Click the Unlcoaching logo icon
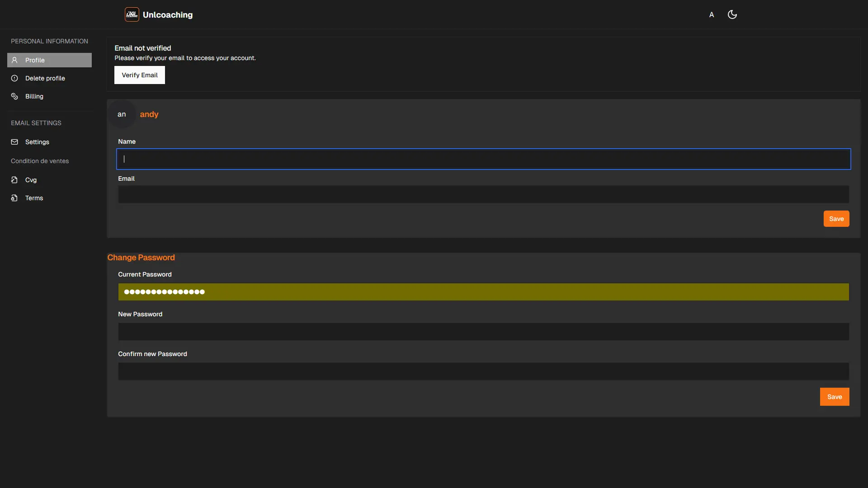Image resolution: width=868 pixels, height=488 pixels. [132, 14]
